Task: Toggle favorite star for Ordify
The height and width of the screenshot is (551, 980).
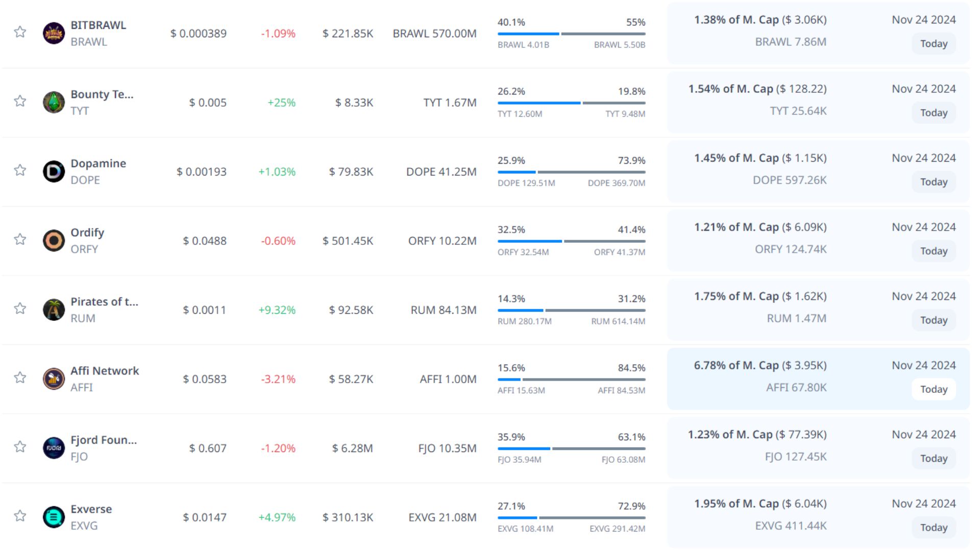Action: [x=20, y=240]
